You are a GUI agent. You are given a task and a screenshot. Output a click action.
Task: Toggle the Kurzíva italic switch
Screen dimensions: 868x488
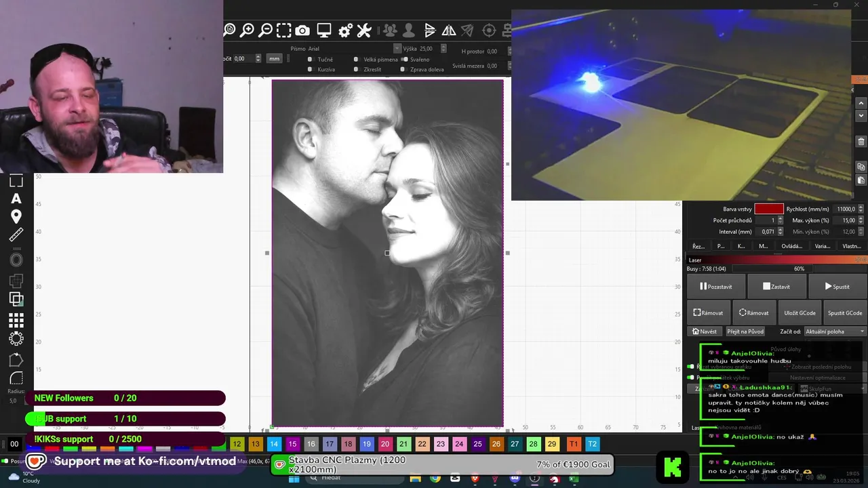[x=310, y=69]
